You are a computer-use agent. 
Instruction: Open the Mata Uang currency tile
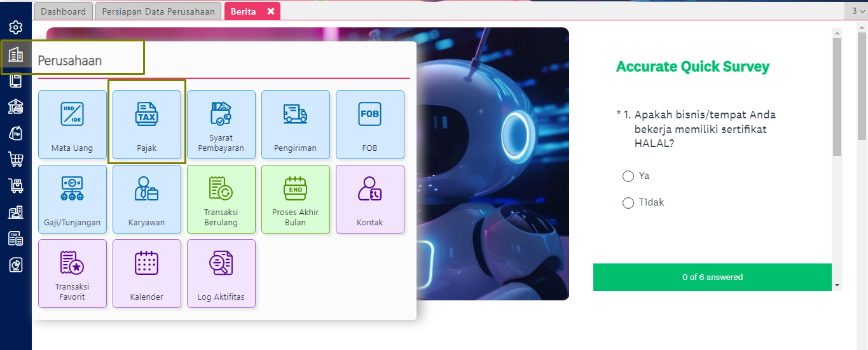pos(72,125)
